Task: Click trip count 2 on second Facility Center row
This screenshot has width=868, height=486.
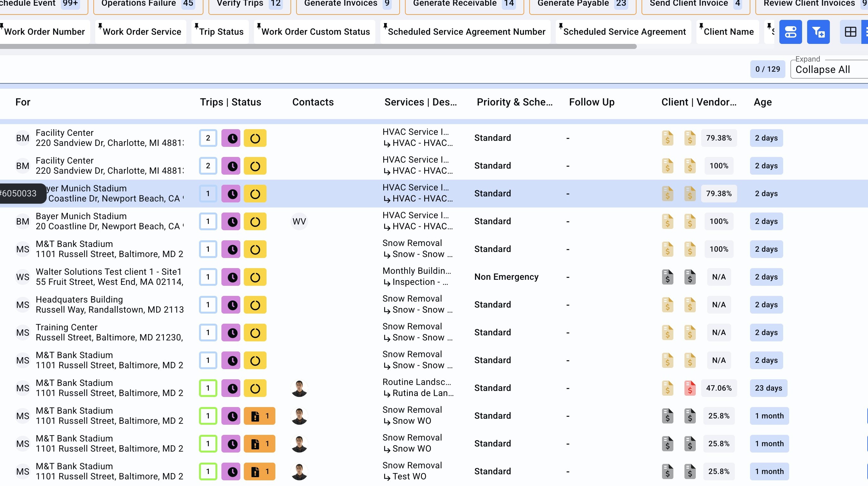Action: tap(208, 166)
